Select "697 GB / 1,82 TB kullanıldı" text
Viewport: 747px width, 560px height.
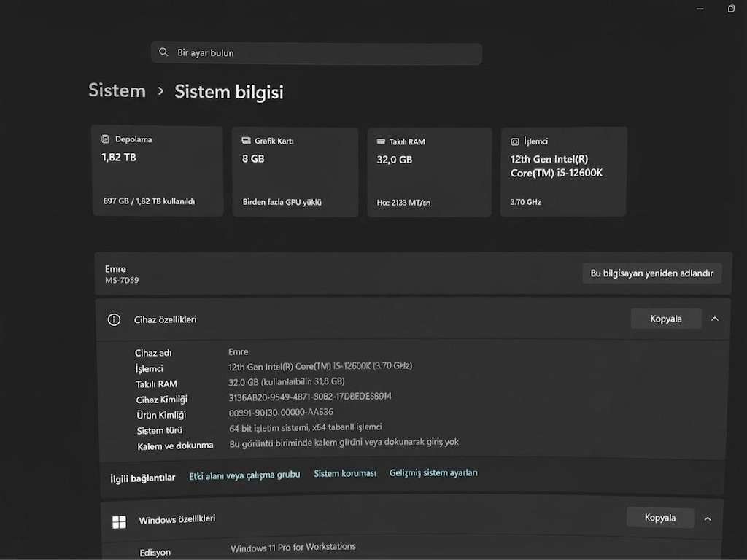click(x=149, y=201)
